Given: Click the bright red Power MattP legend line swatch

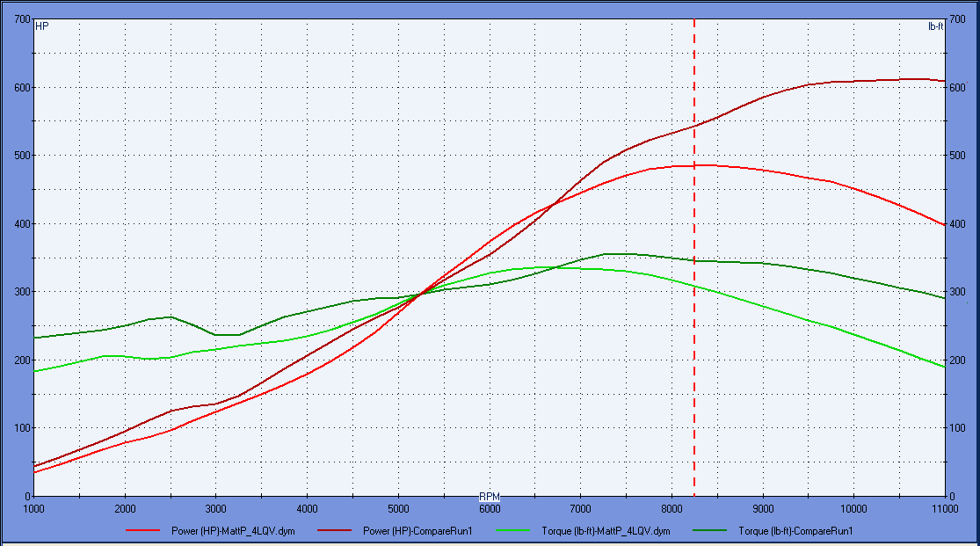Looking at the screenshot, I should click(143, 531).
